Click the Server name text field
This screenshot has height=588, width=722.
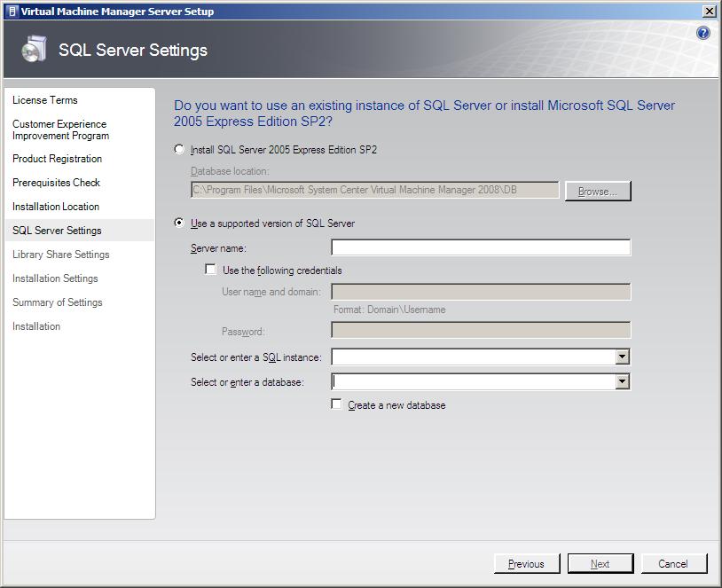[481, 247]
